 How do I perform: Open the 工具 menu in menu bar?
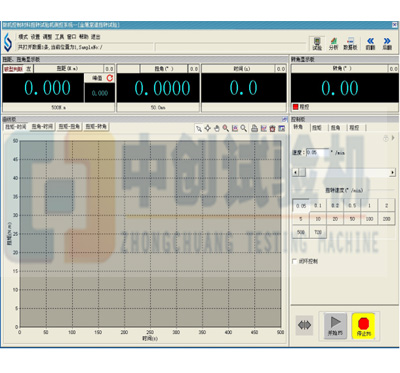pos(59,37)
